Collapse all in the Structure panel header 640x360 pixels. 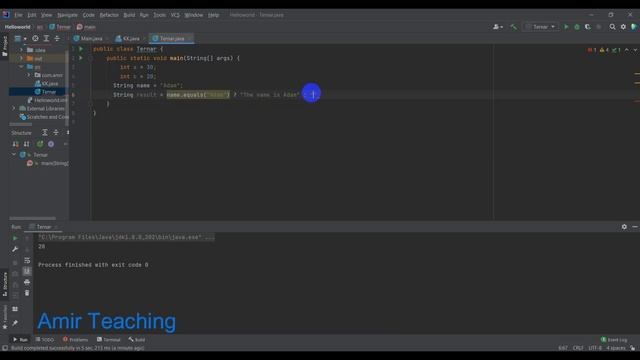click(x=56, y=133)
